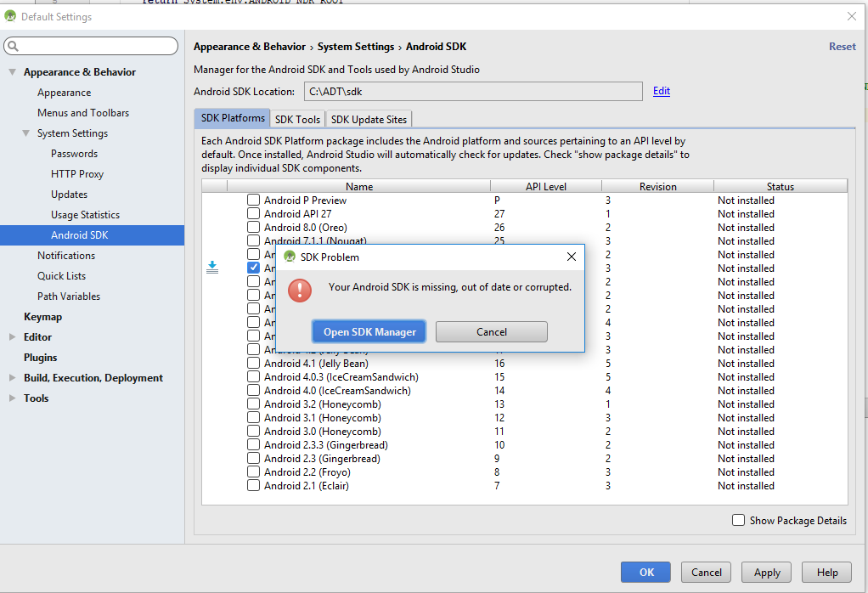This screenshot has height=593, width=868.
Task: Check the Android P Preview checkbox
Action: 252,200
